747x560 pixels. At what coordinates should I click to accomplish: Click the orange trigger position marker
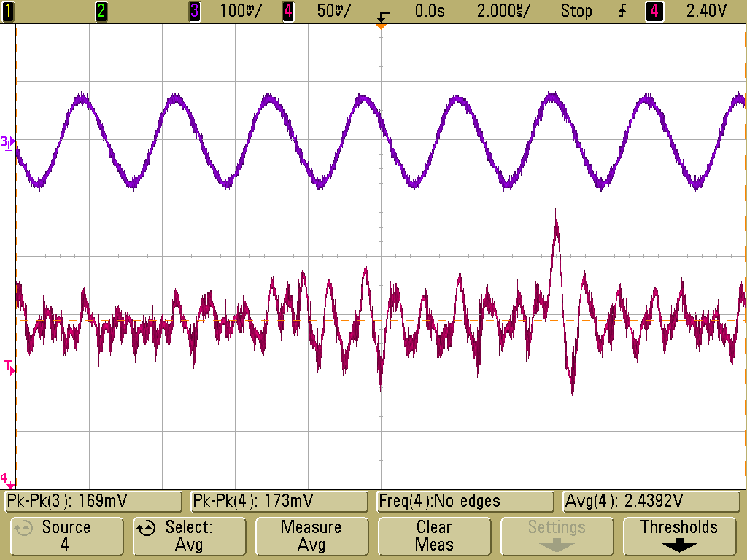(381, 27)
